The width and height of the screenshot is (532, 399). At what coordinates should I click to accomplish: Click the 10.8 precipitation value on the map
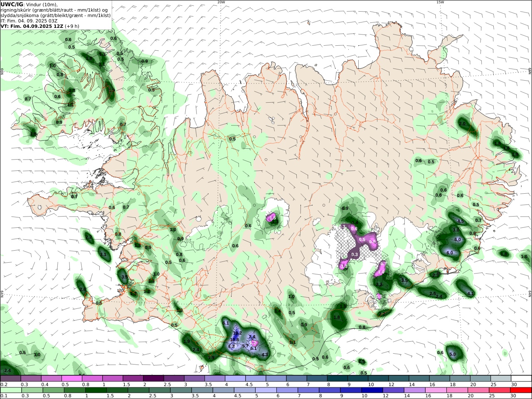point(234,340)
